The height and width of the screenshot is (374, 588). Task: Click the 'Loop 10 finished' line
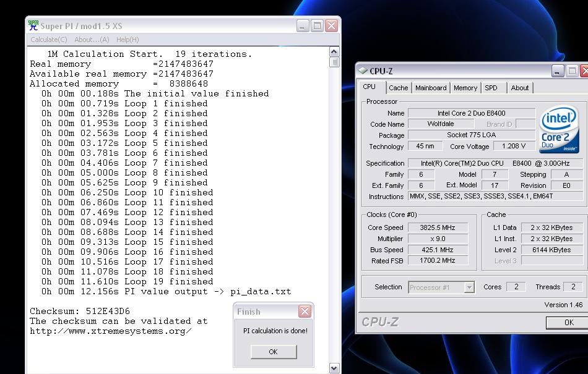pos(128,192)
